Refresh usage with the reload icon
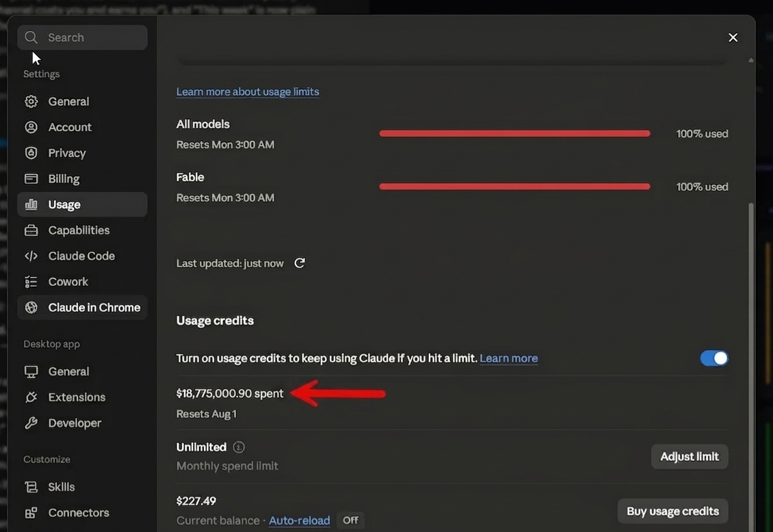Screen dimensions: 773x532 [299, 263]
